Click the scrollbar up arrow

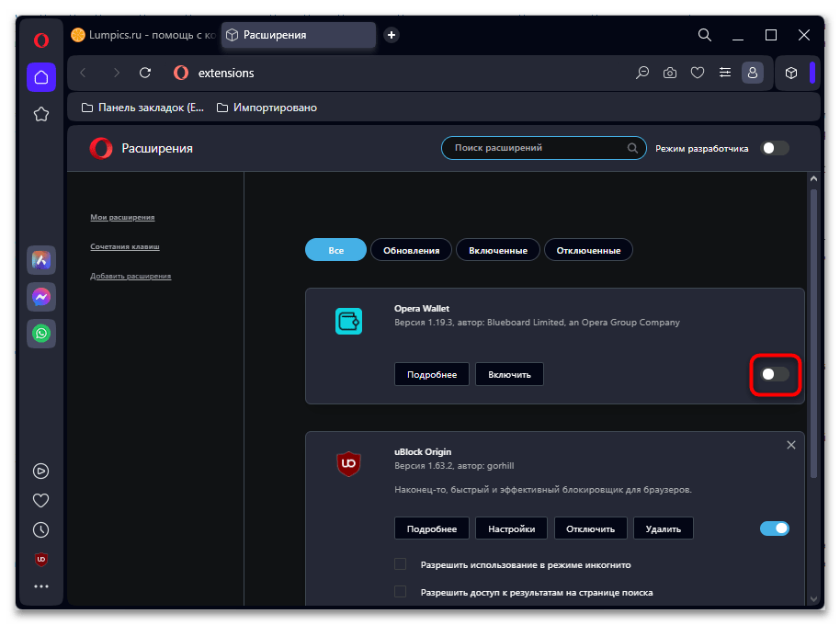[x=813, y=179]
